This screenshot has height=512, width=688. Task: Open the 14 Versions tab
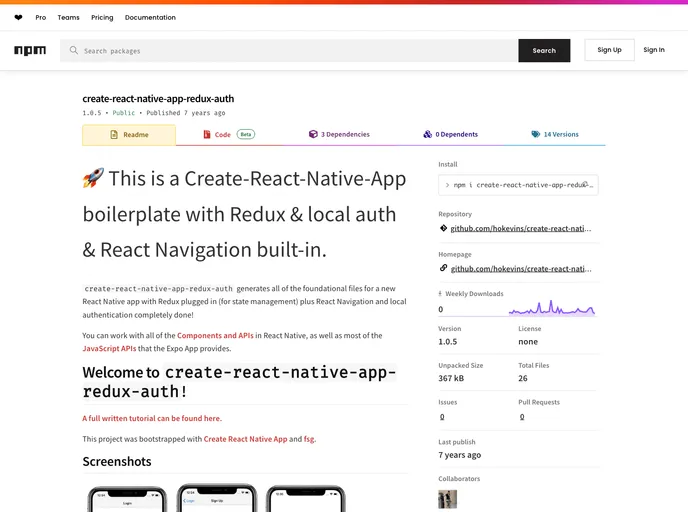555,134
